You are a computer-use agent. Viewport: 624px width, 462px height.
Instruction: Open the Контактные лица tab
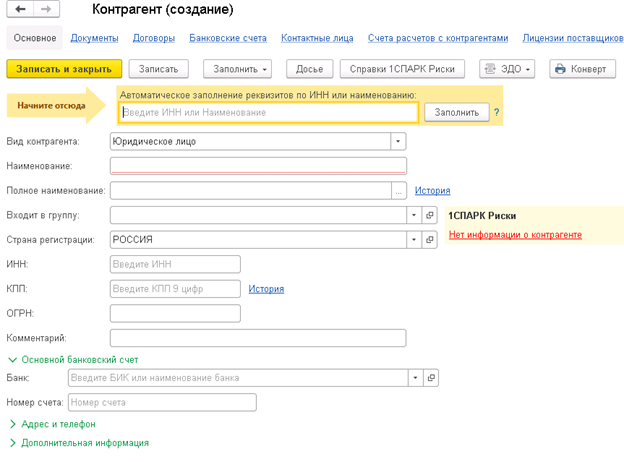coord(317,38)
